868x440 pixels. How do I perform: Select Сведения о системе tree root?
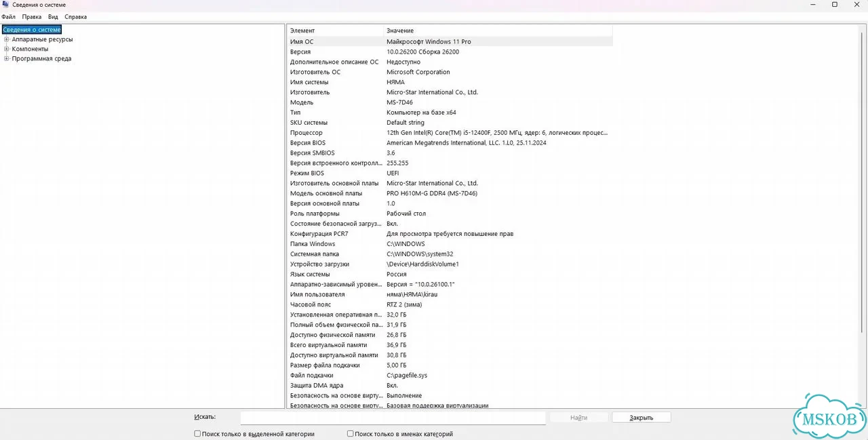tap(32, 30)
